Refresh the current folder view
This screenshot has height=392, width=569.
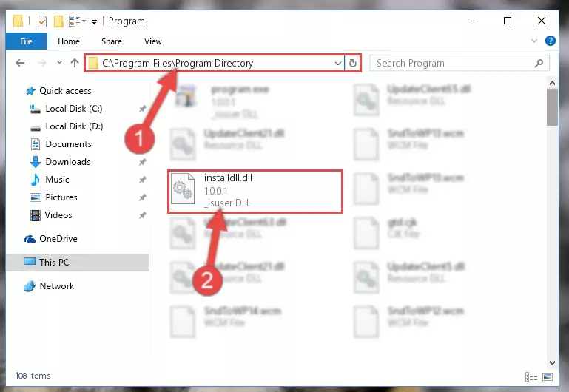point(352,63)
